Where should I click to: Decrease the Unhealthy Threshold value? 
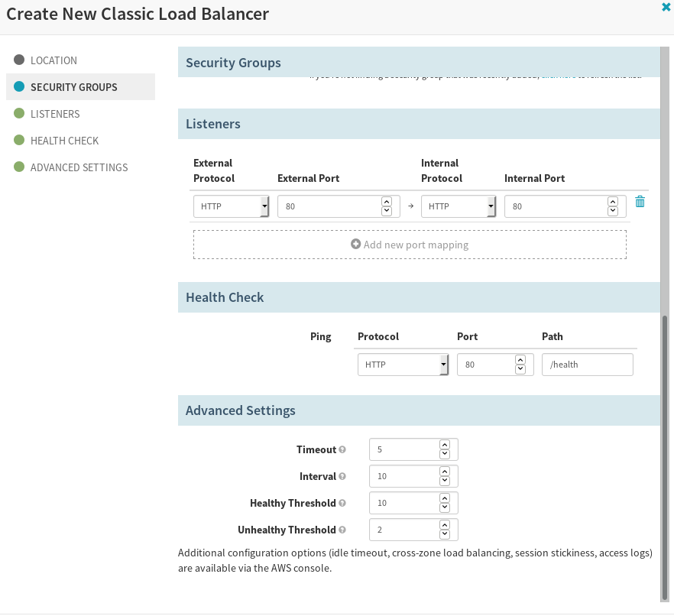pyautogui.click(x=445, y=534)
